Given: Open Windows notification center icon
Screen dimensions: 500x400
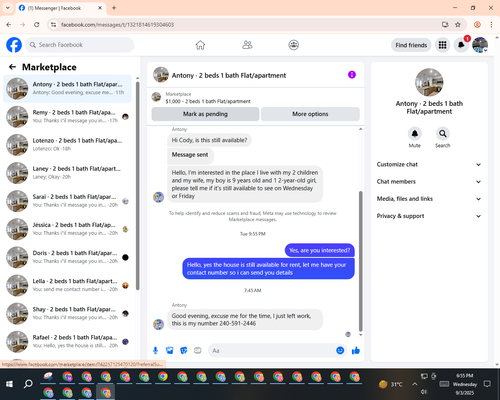Looking at the screenshot, I should pyautogui.click(x=487, y=384).
